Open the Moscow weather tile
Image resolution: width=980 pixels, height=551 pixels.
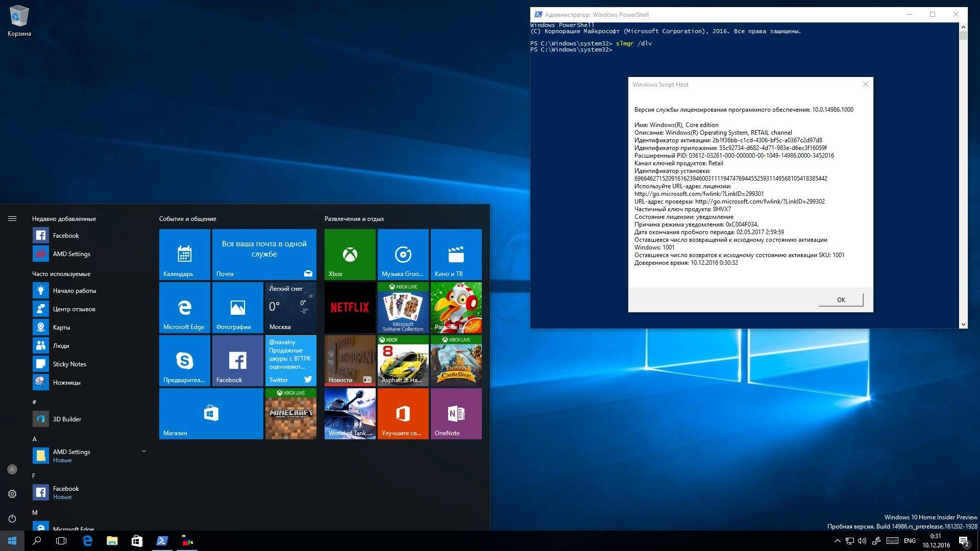pyautogui.click(x=291, y=308)
